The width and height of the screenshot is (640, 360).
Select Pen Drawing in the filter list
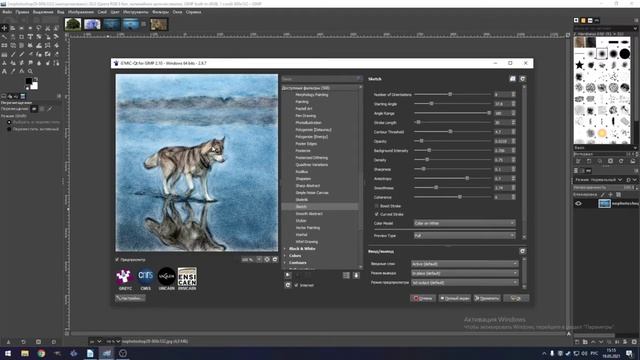[x=306, y=116]
